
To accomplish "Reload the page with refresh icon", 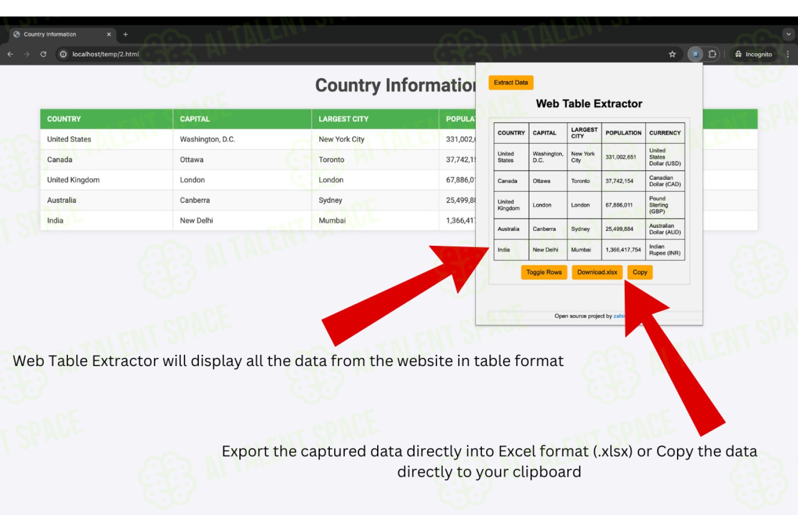I will (x=44, y=54).
